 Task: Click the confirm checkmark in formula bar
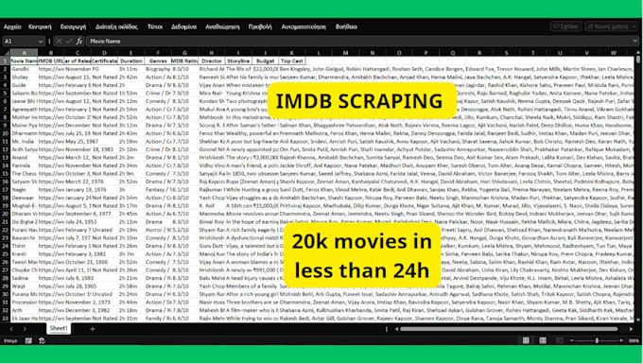coord(68,41)
